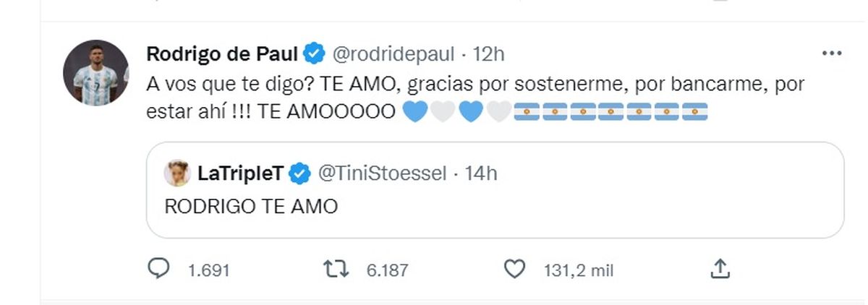Viewport: 868px width, 305px height.
Task: Like the tweet with the heart icon
Action: [514, 270]
